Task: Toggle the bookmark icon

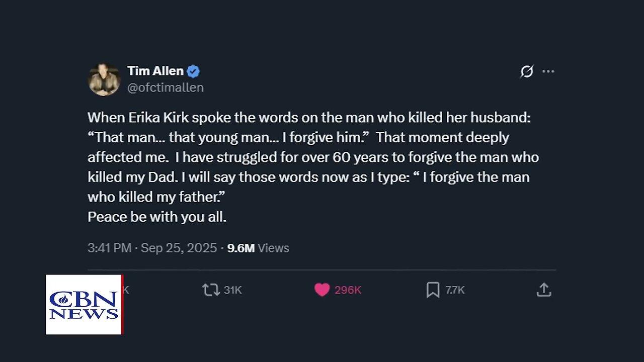Action: point(433,290)
